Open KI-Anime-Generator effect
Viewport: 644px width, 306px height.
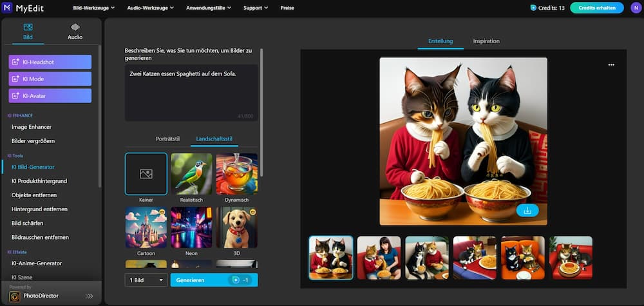[37, 263]
